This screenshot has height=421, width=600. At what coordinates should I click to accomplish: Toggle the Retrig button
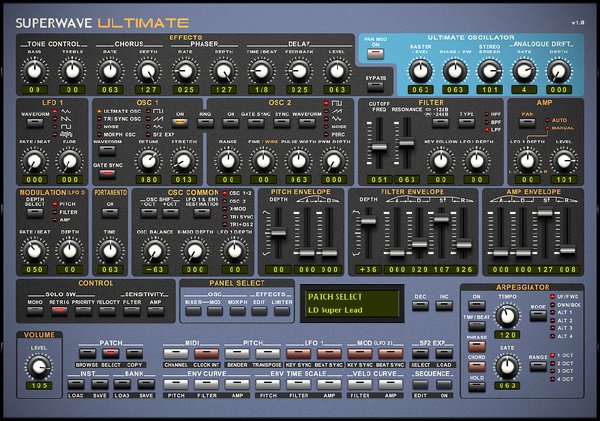click(59, 310)
